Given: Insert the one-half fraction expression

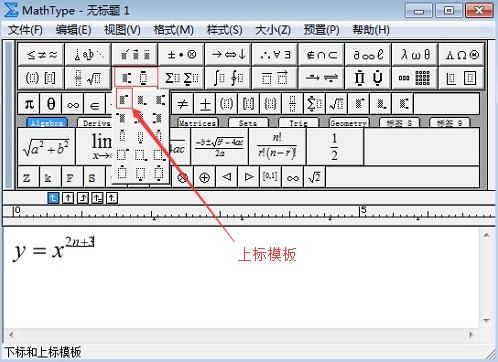Looking at the screenshot, I should click(335, 147).
